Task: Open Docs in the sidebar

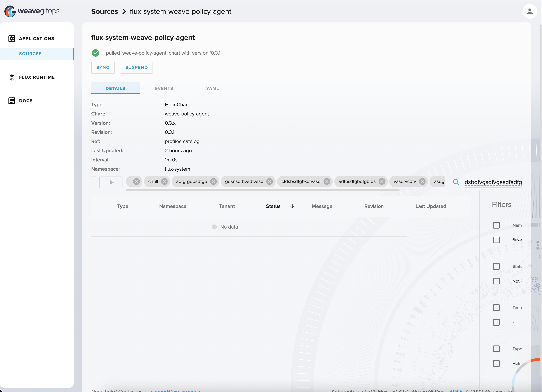Action: point(37,101)
